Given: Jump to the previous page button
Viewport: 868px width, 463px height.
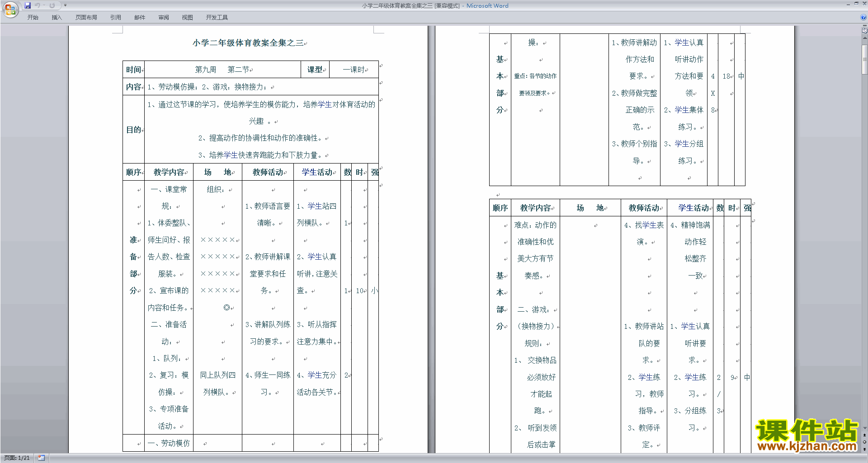Looking at the screenshot, I should pyautogui.click(x=865, y=435).
